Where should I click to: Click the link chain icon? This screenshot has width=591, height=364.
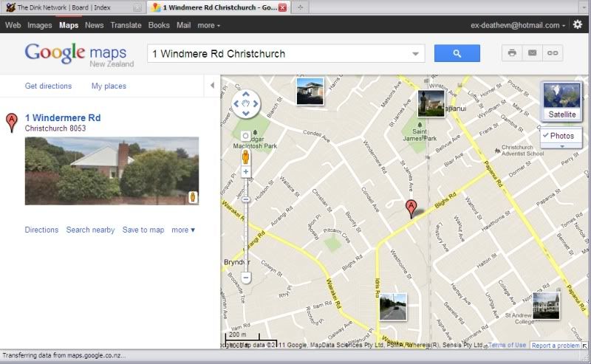[553, 53]
